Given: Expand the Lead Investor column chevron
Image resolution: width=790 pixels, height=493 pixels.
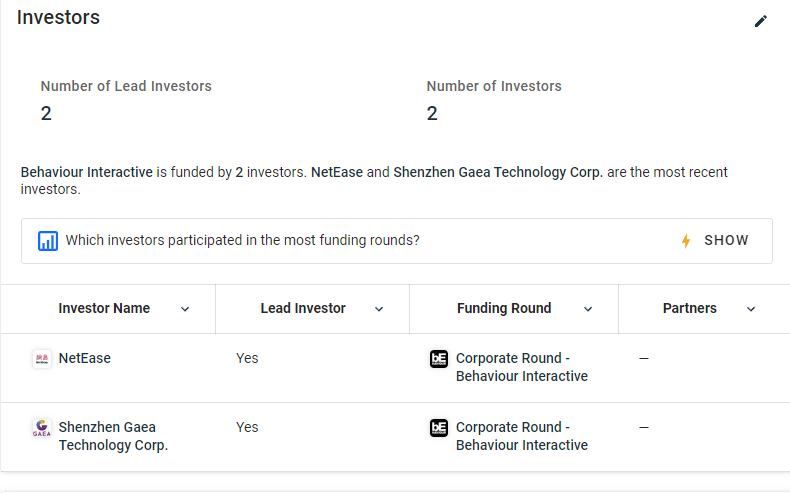Looking at the screenshot, I should click(x=379, y=309).
